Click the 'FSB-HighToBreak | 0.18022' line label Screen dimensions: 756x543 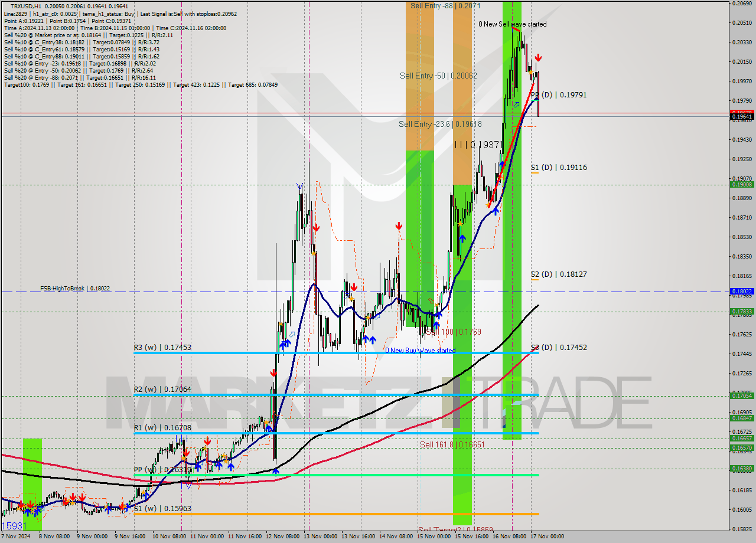75,289
